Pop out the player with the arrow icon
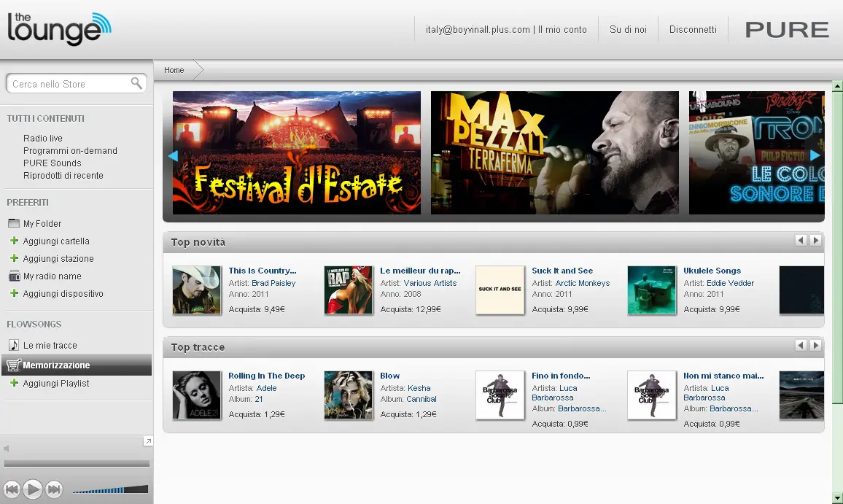 click(x=148, y=441)
